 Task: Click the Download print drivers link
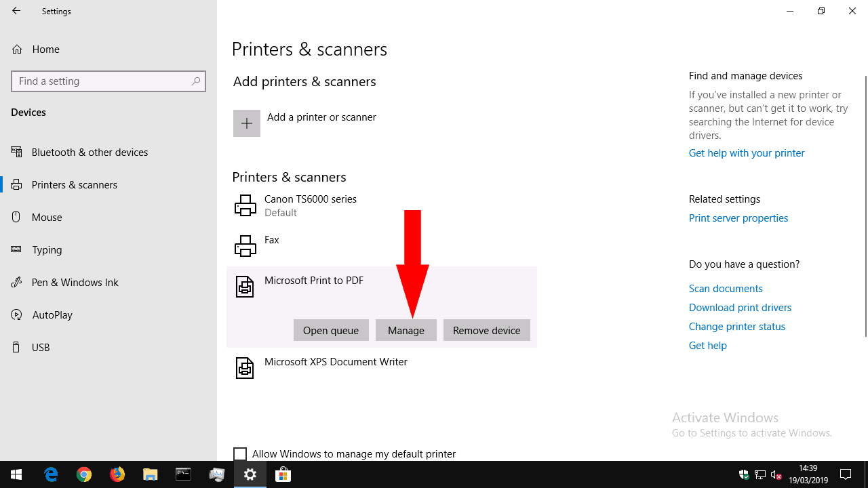740,308
